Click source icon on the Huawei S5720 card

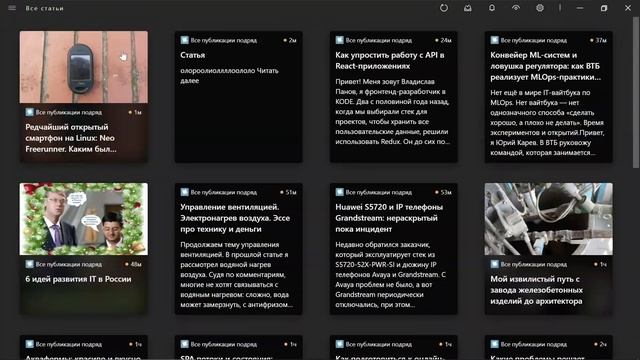click(x=340, y=192)
